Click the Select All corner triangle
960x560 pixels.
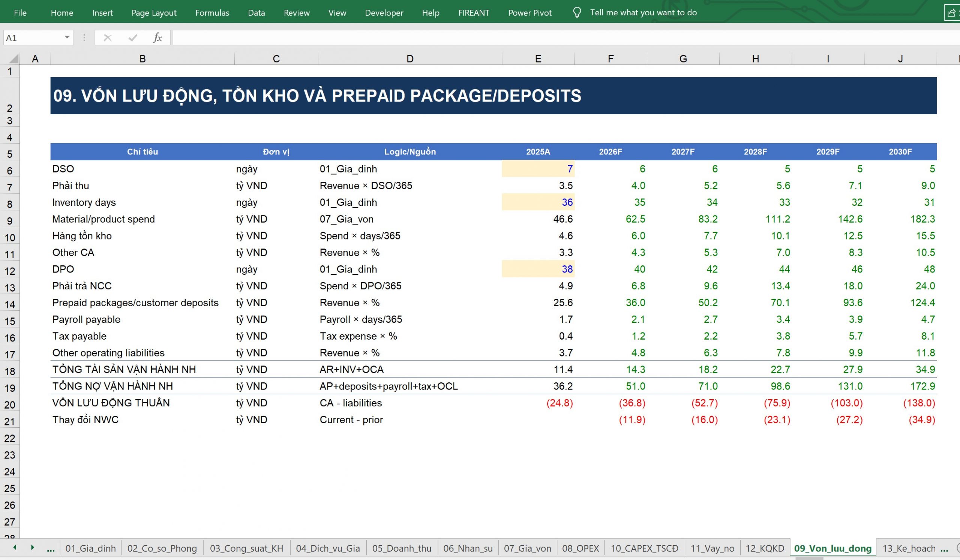point(14,58)
